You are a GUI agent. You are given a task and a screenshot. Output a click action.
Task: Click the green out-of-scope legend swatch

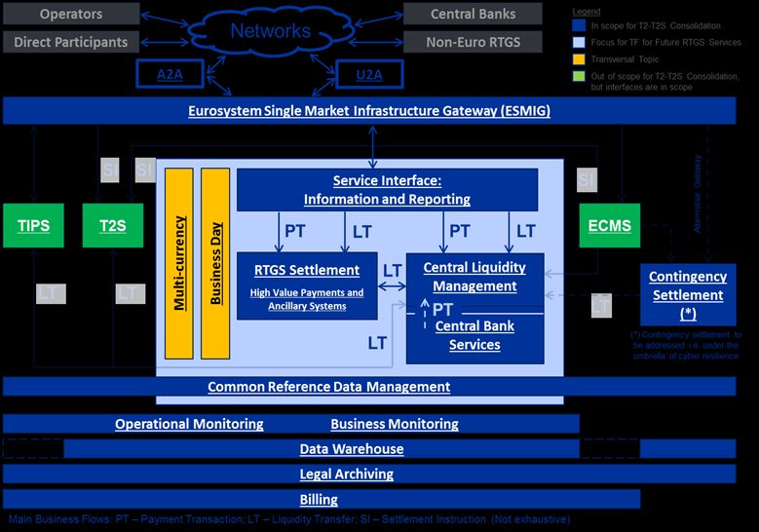click(x=579, y=76)
